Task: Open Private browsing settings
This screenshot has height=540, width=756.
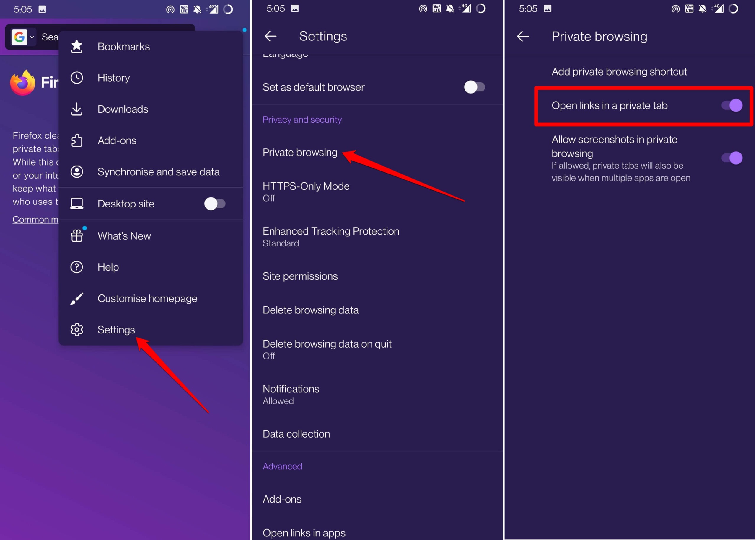Action: click(378, 152)
